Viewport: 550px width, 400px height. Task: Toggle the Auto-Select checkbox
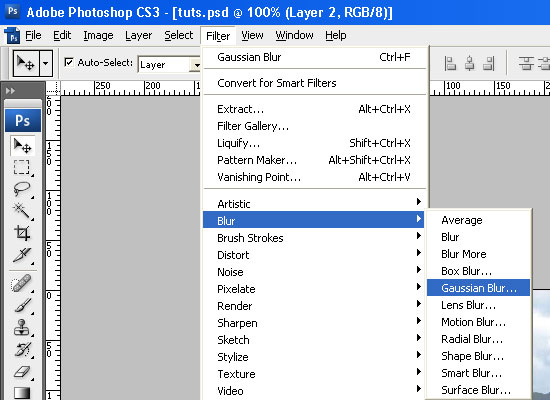coord(69,62)
